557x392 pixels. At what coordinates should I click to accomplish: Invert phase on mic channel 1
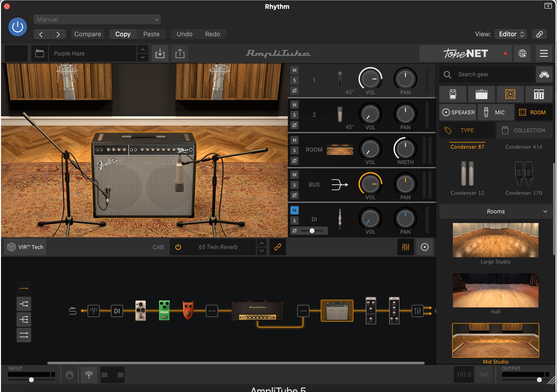tap(294, 91)
